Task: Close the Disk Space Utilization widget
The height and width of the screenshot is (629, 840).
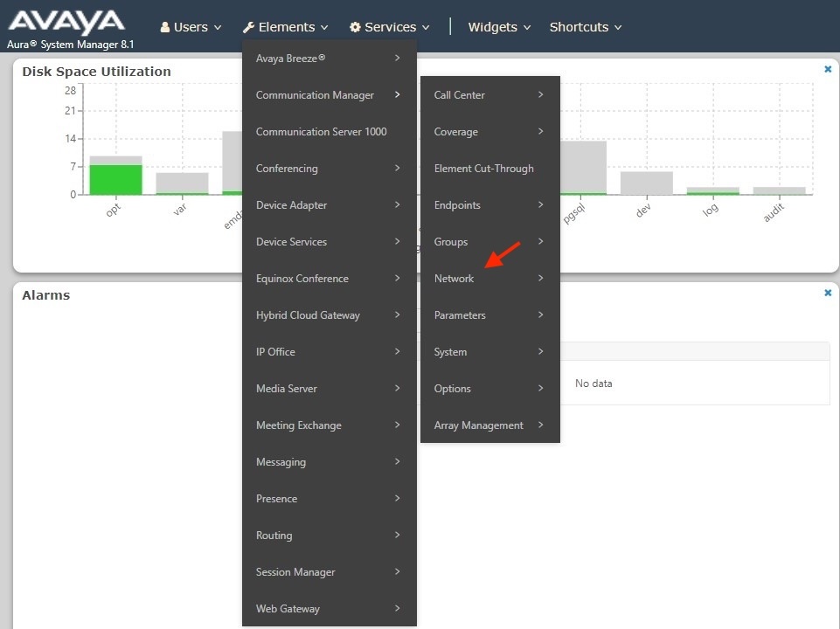Action: pos(828,69)
